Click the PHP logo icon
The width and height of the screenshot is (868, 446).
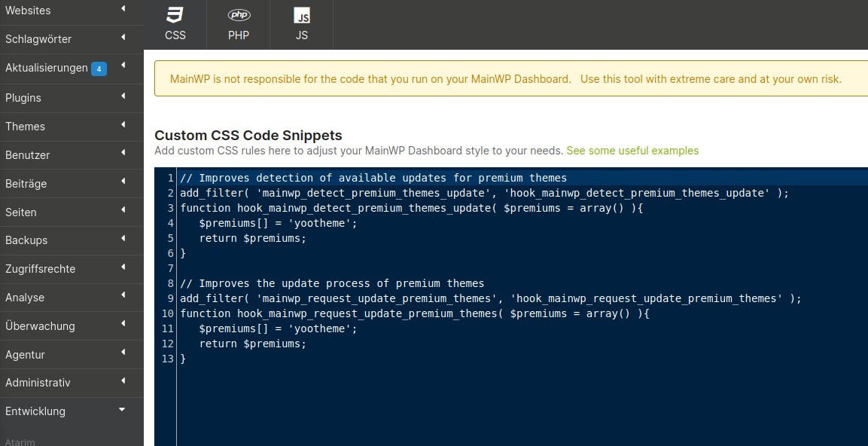coord(239,16)
